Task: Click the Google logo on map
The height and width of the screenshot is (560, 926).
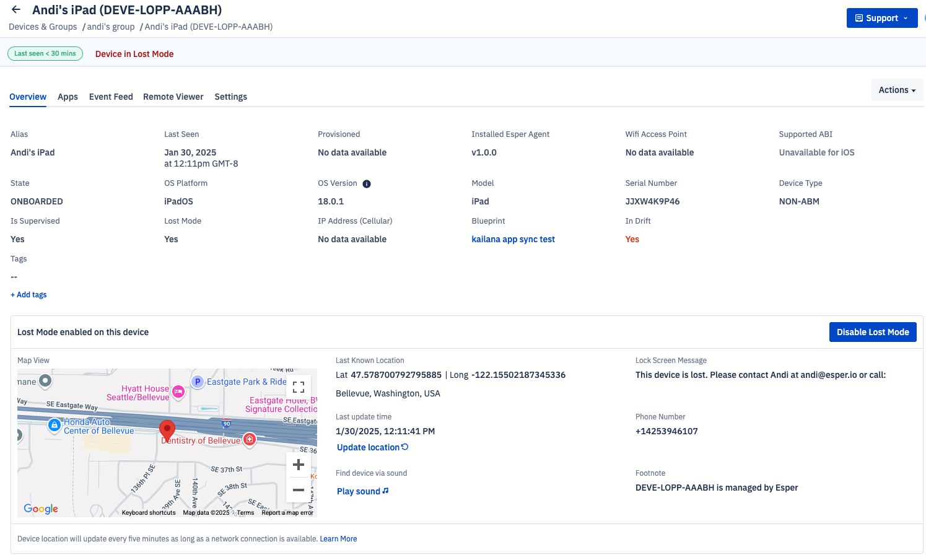Action: click(x=41, y=509)
